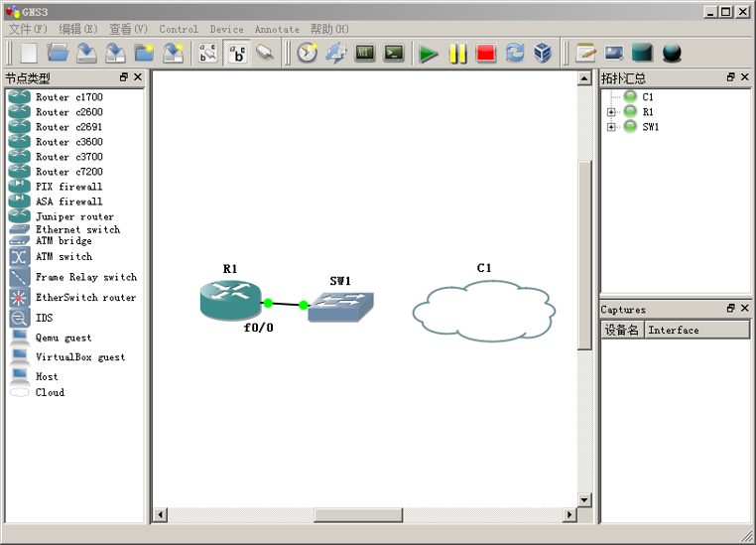The image size is (756, 545).
Task: Select Router c2691 node type
Action: click(68, 127)
